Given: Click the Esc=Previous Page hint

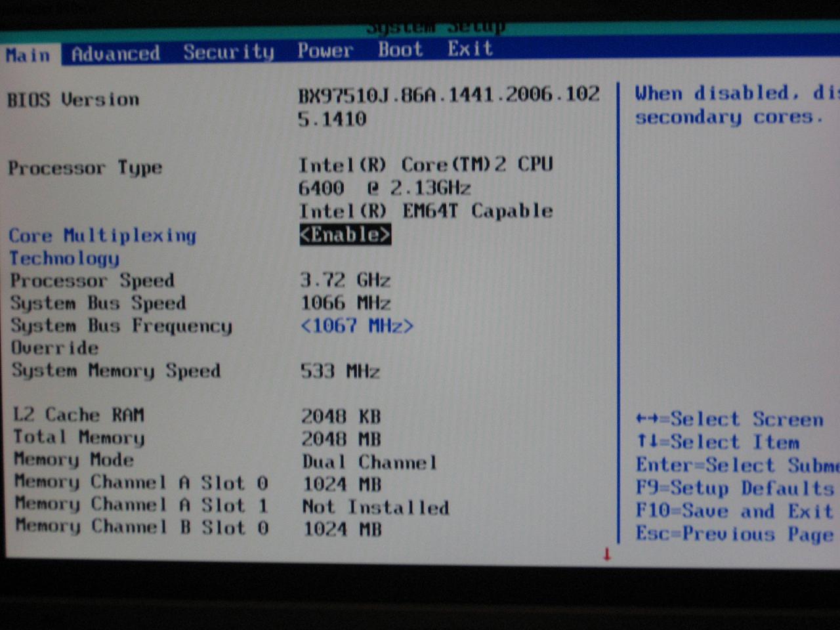Looking at the screenshot, I should coord(735,534).
